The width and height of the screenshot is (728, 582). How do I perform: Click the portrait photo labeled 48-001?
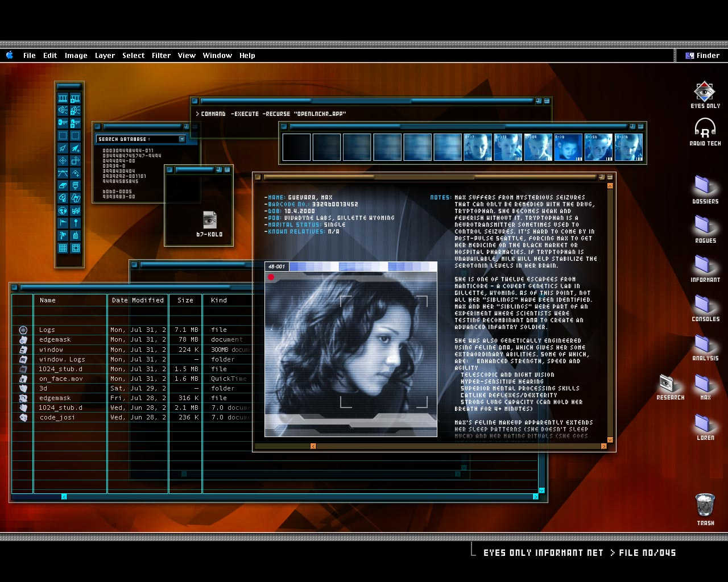click(x=351, y=349)
